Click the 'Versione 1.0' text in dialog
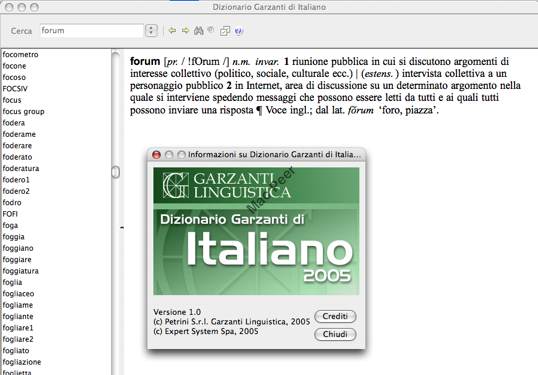The height and width of the screenshot is (375, 538). point(177,312)
